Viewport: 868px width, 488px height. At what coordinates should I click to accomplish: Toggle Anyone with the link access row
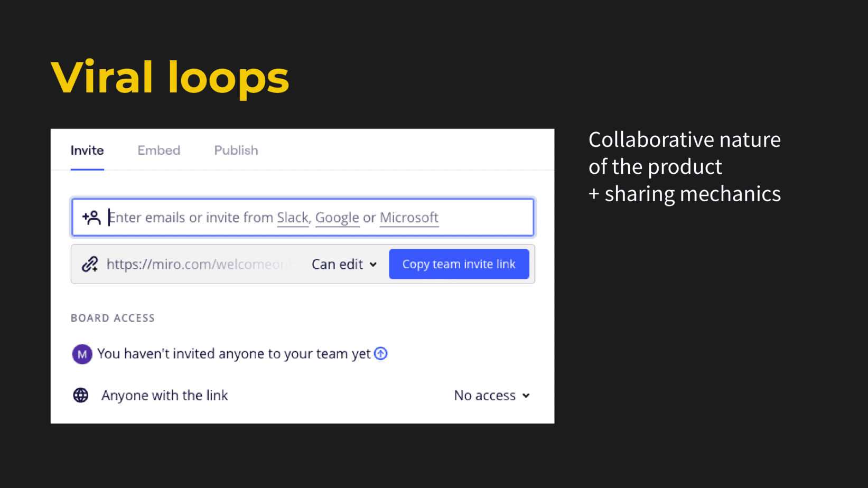[164, 395]
